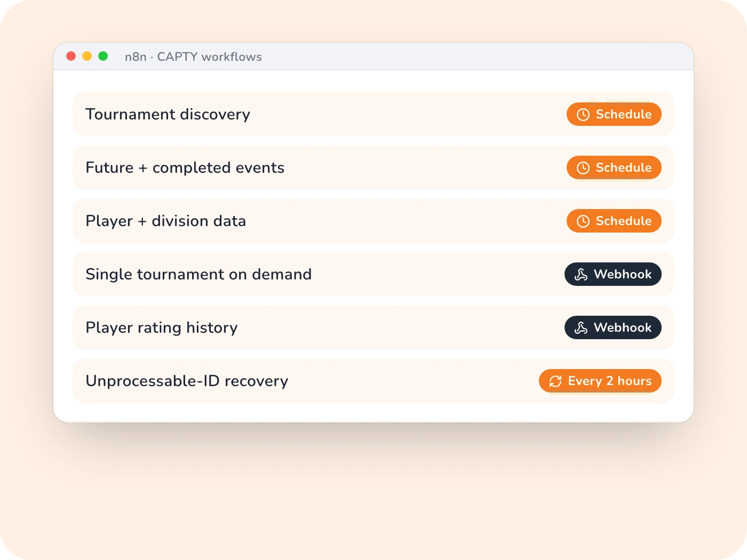747x560 pixels.
Task: Select the Future + completed events workflow name
Action: click(x=185, y=167)
